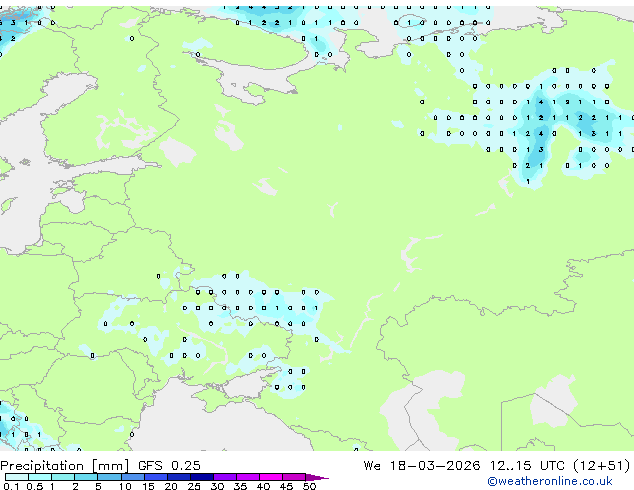634x490 pixels.
Task: Click the 'GFS 0.25' model label
Action: click(169, 466)
